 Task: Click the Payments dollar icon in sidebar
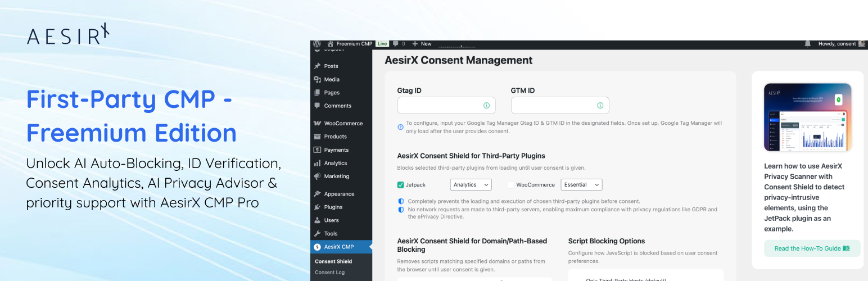click(317, 150)
